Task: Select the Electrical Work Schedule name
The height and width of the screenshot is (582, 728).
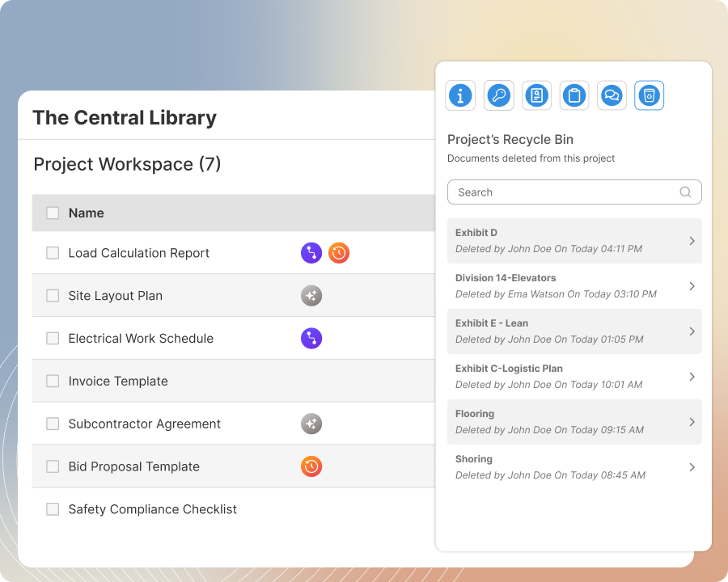Action: tap(141, 339)
